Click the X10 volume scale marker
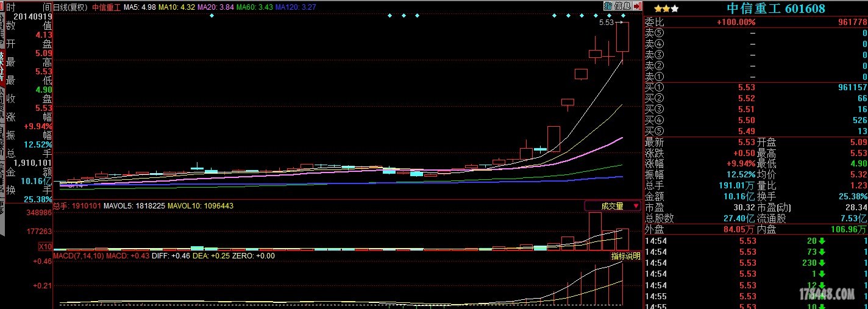 click(45, 247)
